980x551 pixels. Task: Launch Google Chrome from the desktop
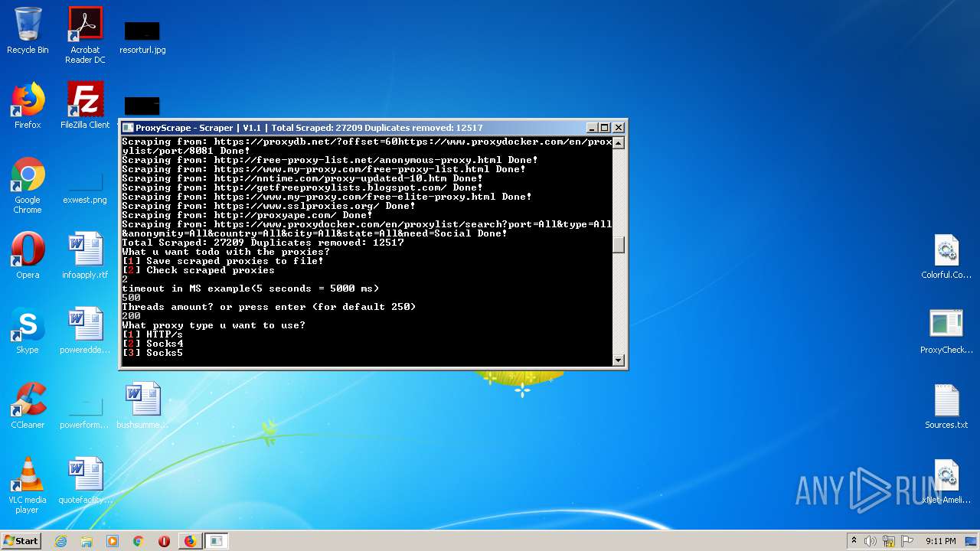click(x=28, y=185)
